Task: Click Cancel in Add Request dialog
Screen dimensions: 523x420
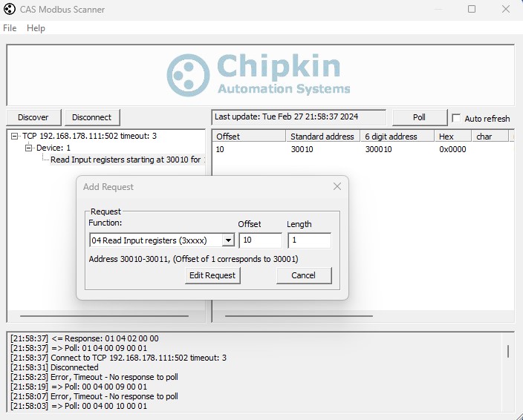Action: (304, 275)
